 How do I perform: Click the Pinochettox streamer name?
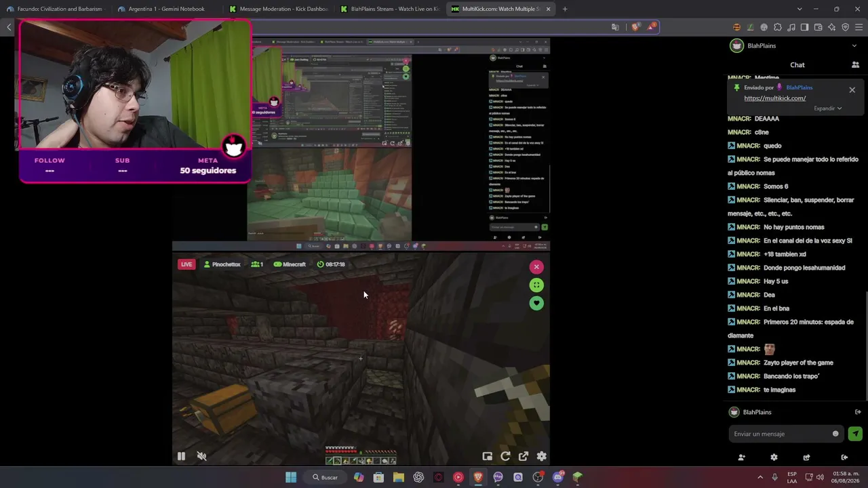(x=226, y=264)
